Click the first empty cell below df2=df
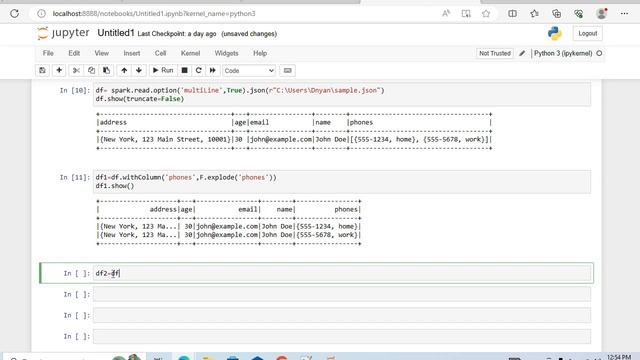This screenshot has width=640, height=360. click(342, 294)
